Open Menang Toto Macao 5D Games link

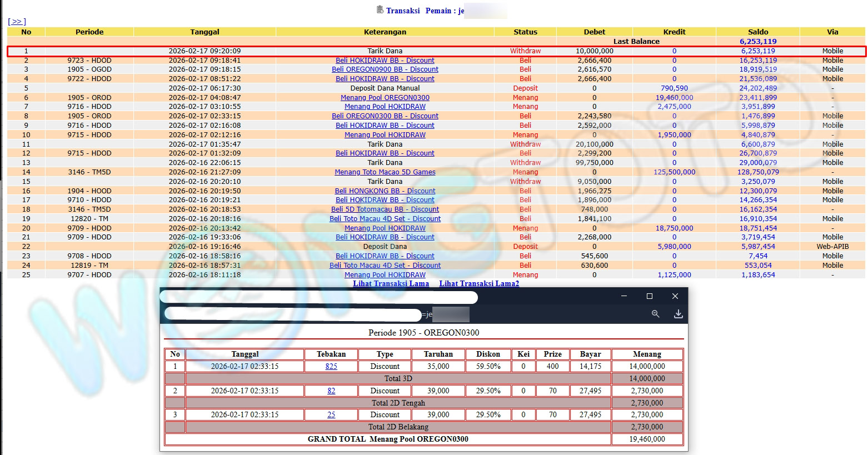tap(385, 172)
